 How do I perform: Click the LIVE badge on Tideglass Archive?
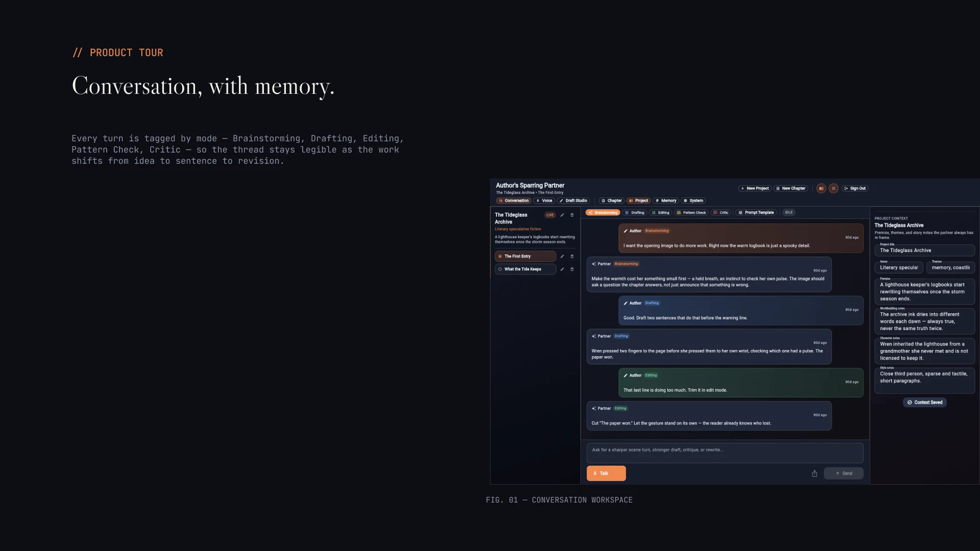(550, 215)
